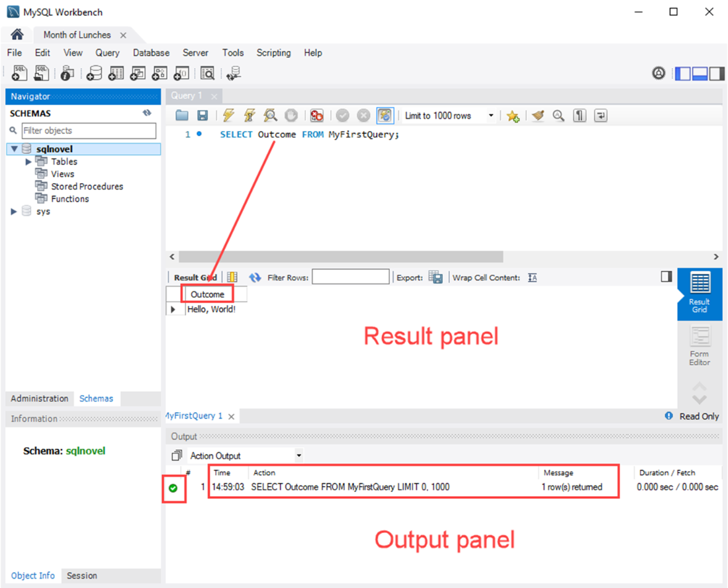The height and width of the screenshot is (588, 728).
Task: Open the Form Editor side panel
Action: pyautogui.click(x=700, y=347)
